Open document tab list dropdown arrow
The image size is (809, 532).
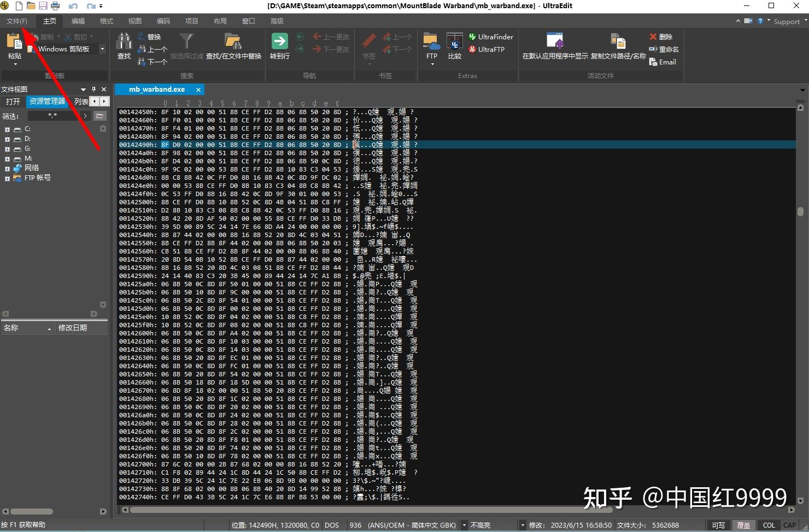tap(802, 90)
